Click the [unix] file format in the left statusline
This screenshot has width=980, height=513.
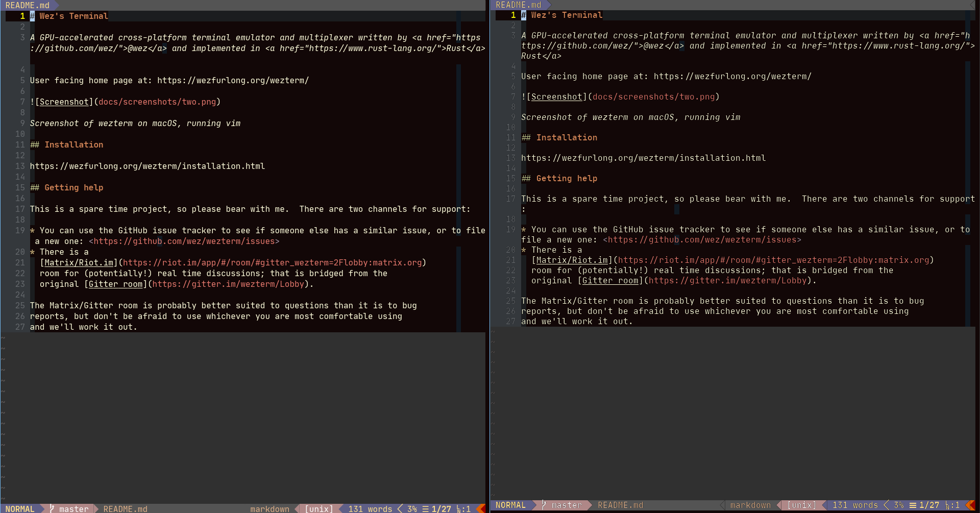click(319, 509)
